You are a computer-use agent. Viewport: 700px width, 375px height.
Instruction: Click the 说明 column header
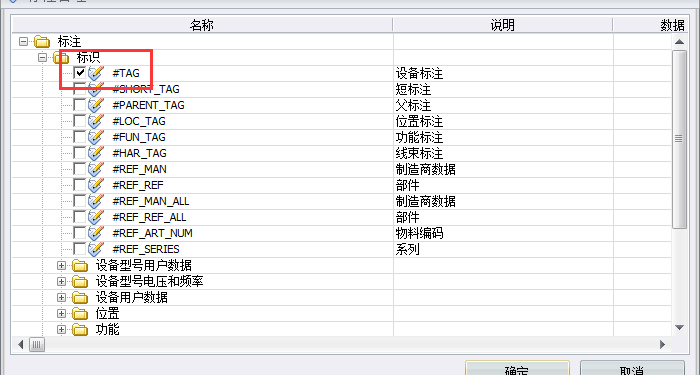(503, 25)
